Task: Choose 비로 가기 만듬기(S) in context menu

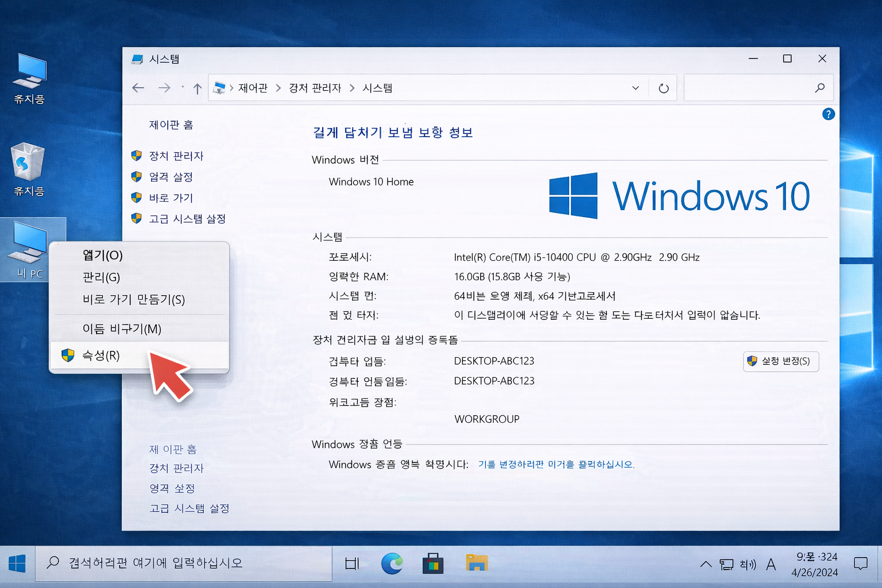Action: tap(139, 300)
